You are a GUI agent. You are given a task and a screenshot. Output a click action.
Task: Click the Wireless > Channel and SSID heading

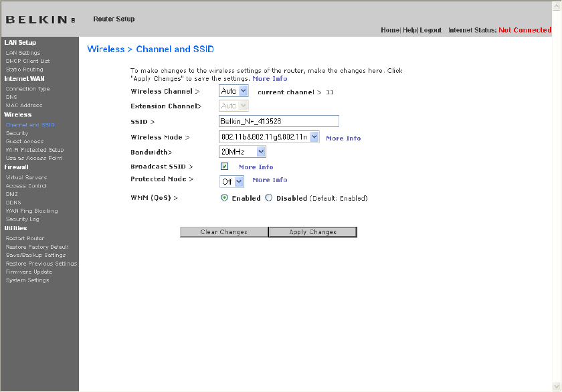[x=151, y=49]
